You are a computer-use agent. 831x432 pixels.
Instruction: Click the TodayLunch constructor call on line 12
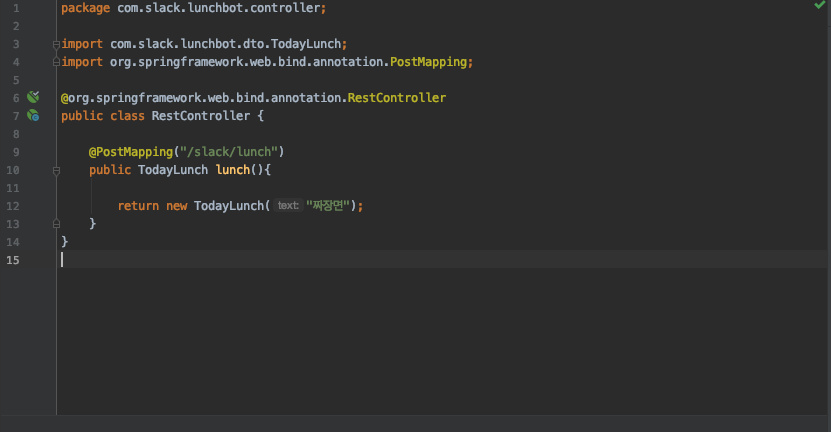[229, 206]
